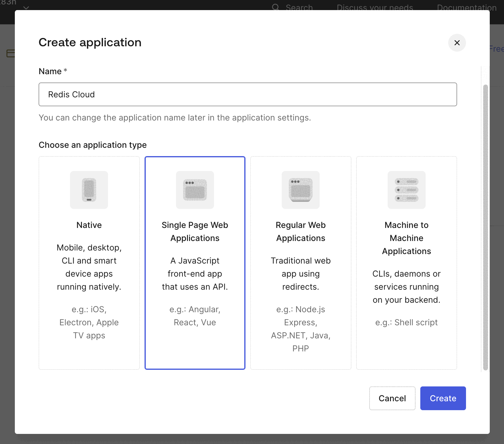Click the Single Page Web browser icon
This screenshot has height=444, width=504.
(195, 190)
